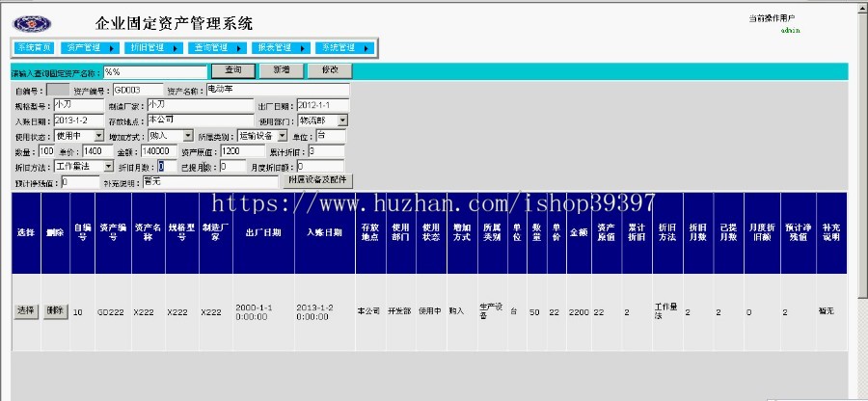This screenshot has width=868, height=401.
Task: Click the GD222 asset number cell
Action: click(x=111, y=312)
